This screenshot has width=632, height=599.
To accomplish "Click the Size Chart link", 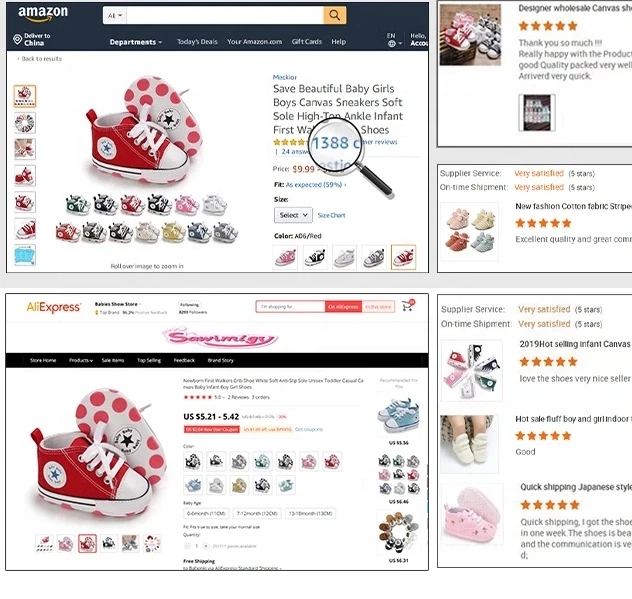I will pyautogui.click(x=331, y=215).
